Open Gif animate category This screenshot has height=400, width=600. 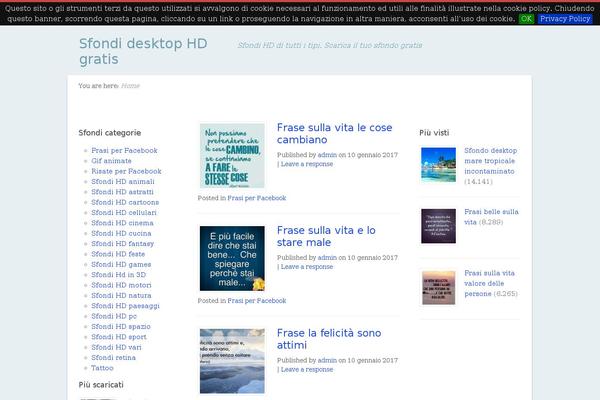point(111,161)
